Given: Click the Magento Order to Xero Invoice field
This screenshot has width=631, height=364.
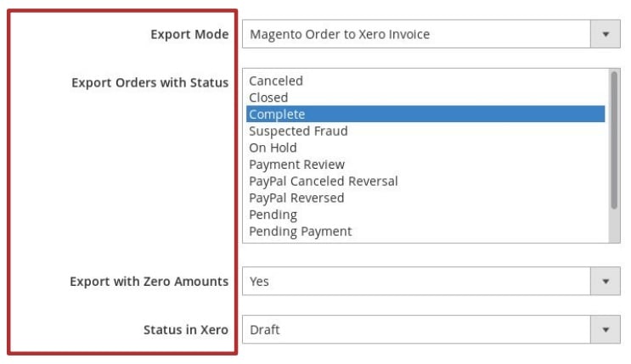Looking at the screenshot, I should coord(416,34).
